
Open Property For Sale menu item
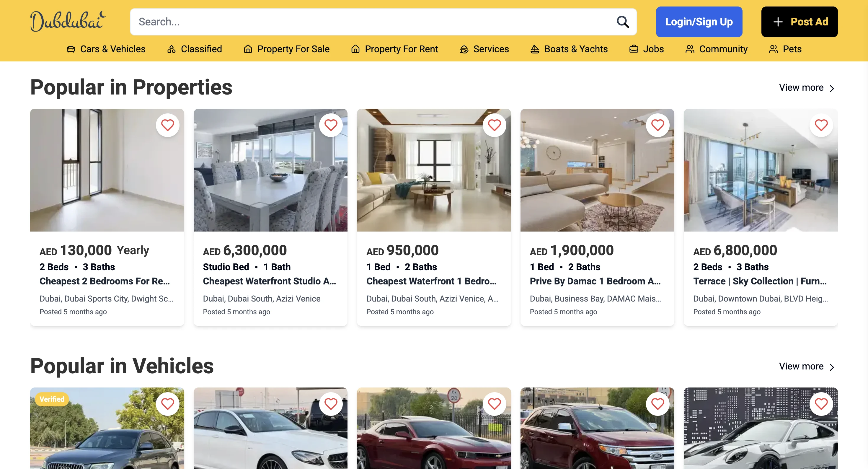pos(286,49)
